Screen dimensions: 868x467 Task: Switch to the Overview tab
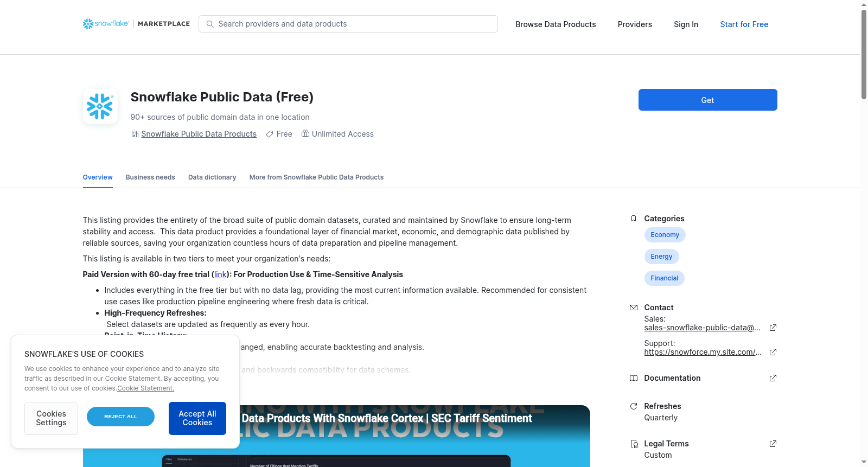pyautogui.click(x=98, y=177)
